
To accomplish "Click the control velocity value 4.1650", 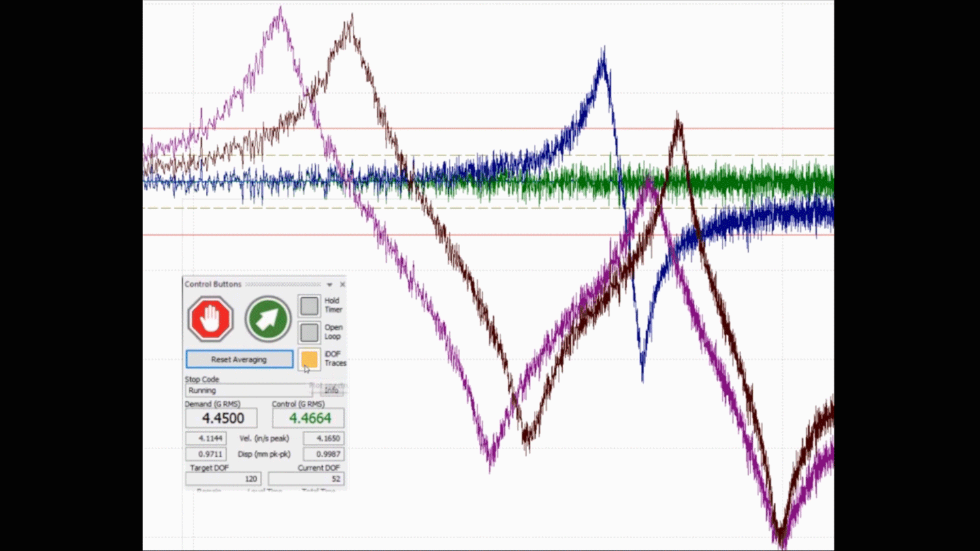I will pyautogui.click(x=323, y=439).
